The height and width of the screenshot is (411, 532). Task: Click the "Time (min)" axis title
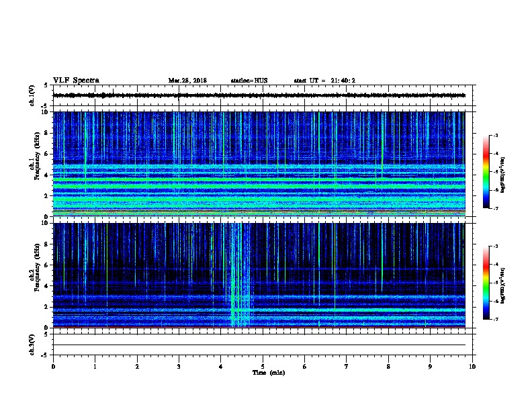click(269, 373)
